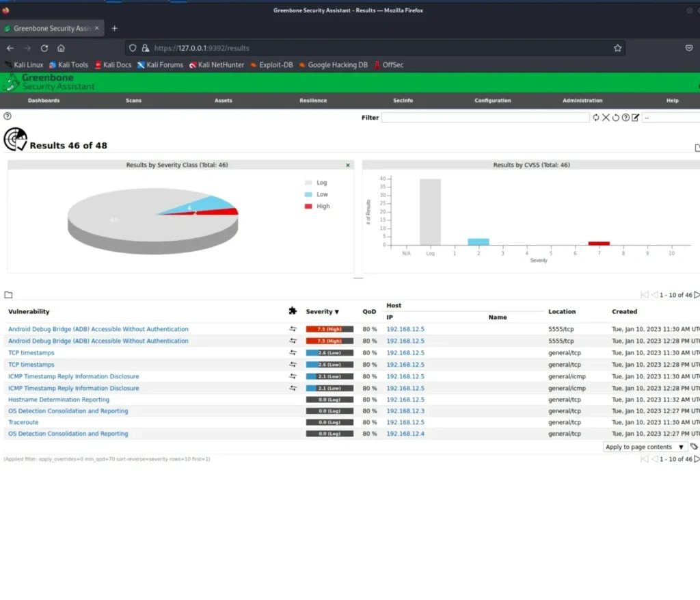The width and height of the screenshot is (700, 600).
Task: Open the Scans menu
Action: click(x=134, y=101)
